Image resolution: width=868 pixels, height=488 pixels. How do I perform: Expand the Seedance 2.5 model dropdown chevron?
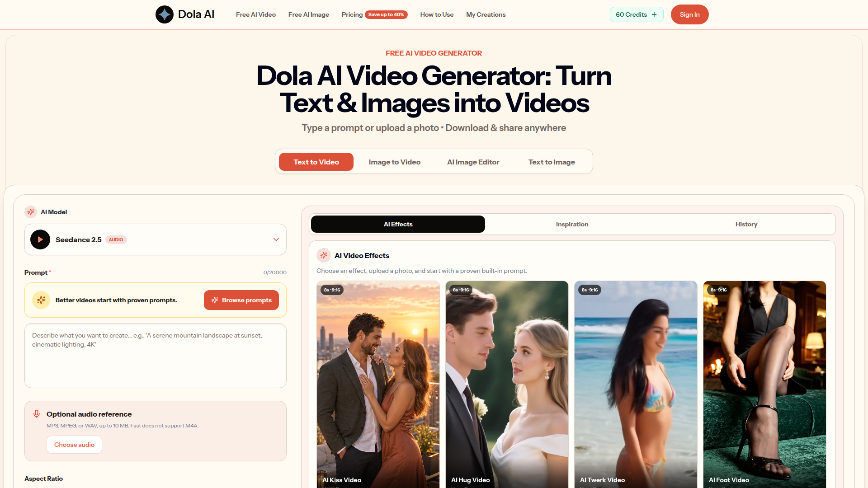click(x=276, y=239)
